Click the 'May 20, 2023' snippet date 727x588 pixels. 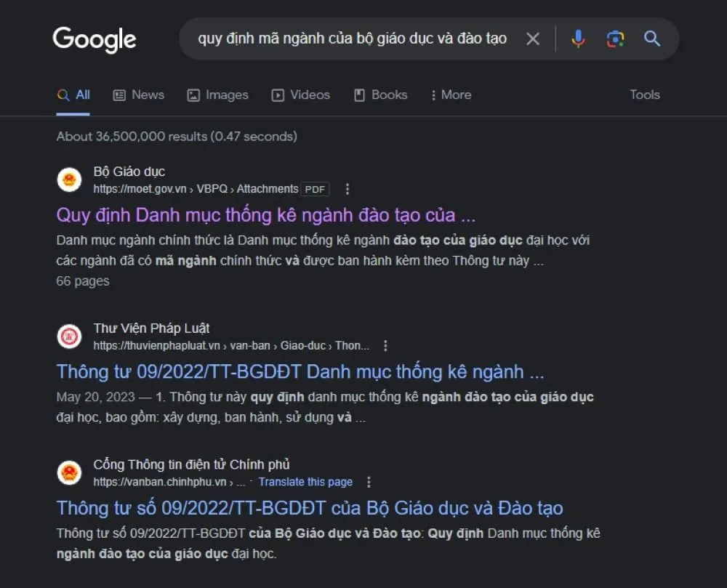click(95, 397)
